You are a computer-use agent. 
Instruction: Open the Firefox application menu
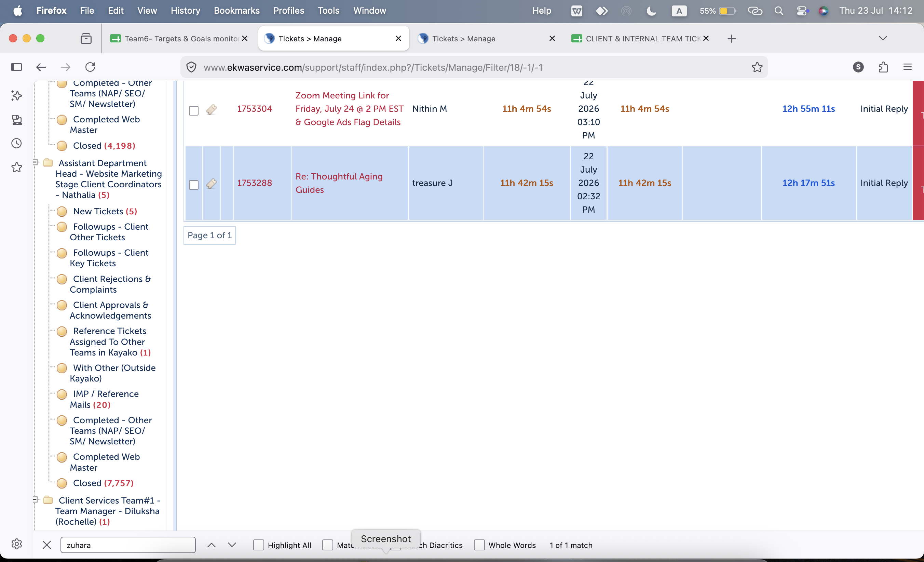tap(908, 67)
